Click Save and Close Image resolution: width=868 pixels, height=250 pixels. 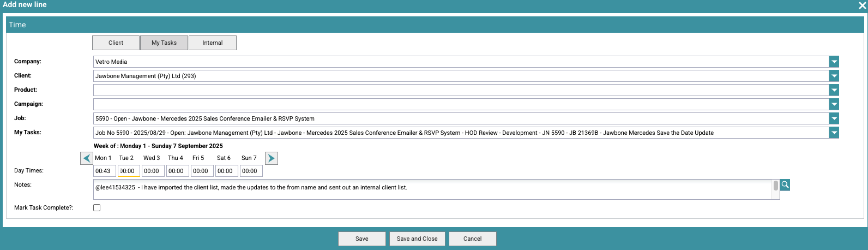coord(417,239)
